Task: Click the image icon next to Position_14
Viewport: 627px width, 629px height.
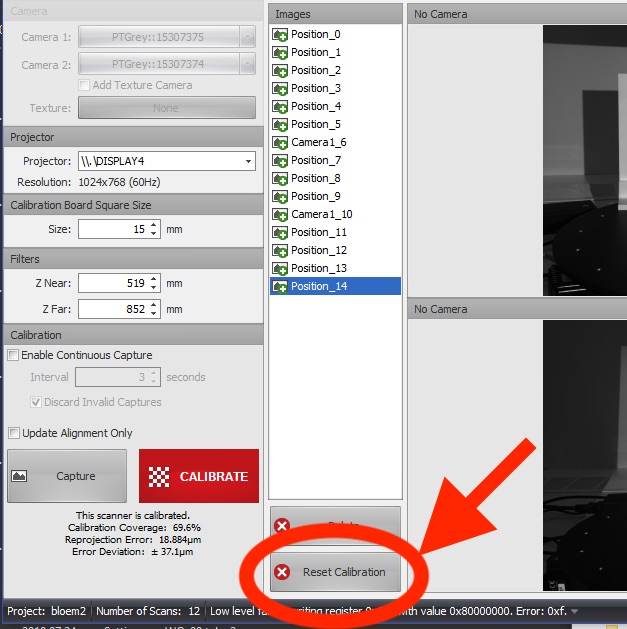Action: click(x=280, y=286)
